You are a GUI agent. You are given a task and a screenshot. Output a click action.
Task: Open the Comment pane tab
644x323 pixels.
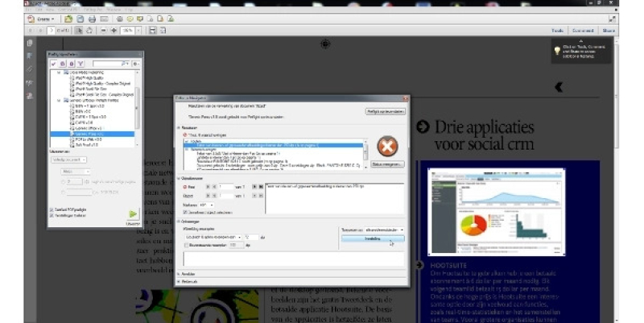[582, 31]
